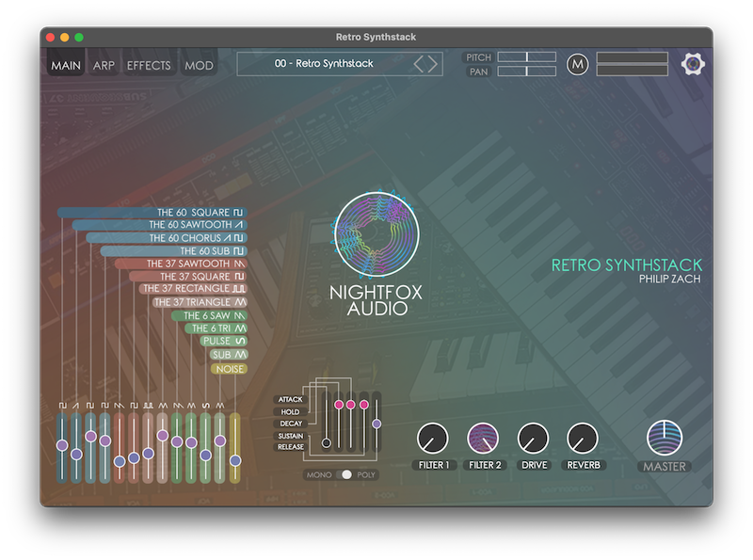Click the FILTER 1 label
The image size is (753, 560).
point(434,465)
